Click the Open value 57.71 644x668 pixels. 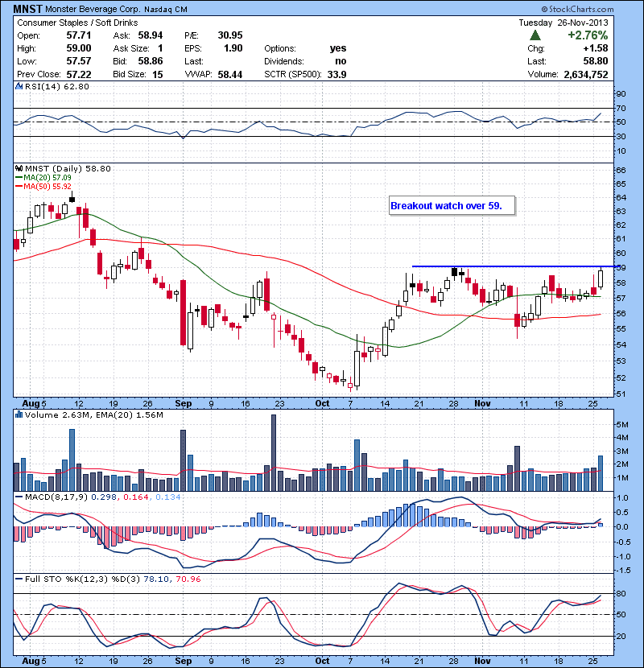[x=79, y=35]
